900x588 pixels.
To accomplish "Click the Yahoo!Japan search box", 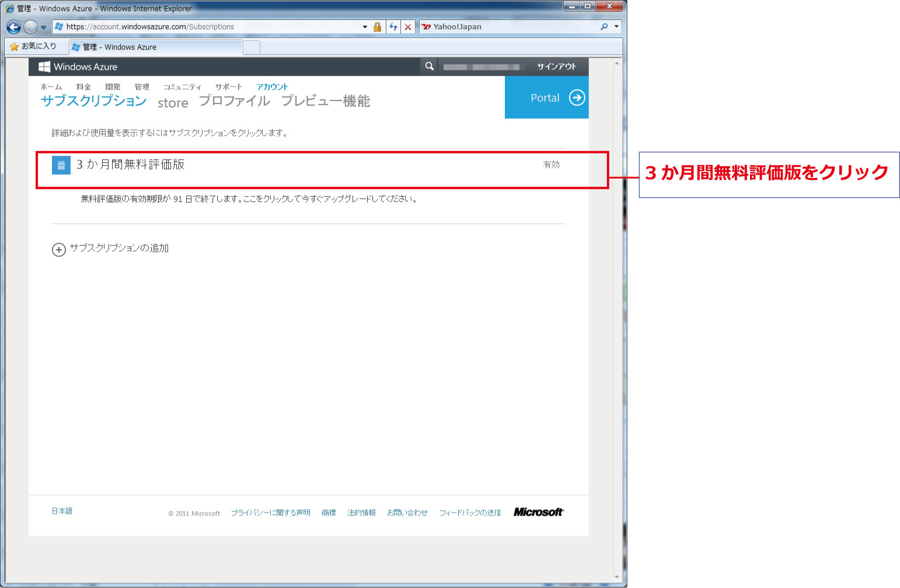I will (508, 27).
